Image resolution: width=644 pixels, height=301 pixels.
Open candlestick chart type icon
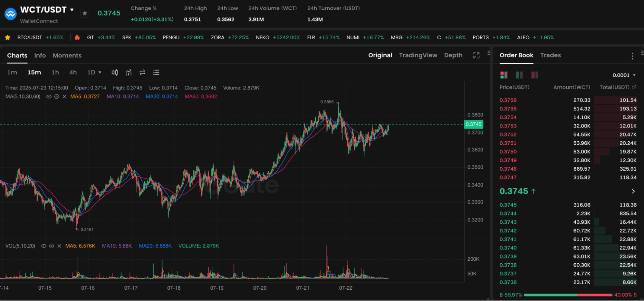coord(115,72)
